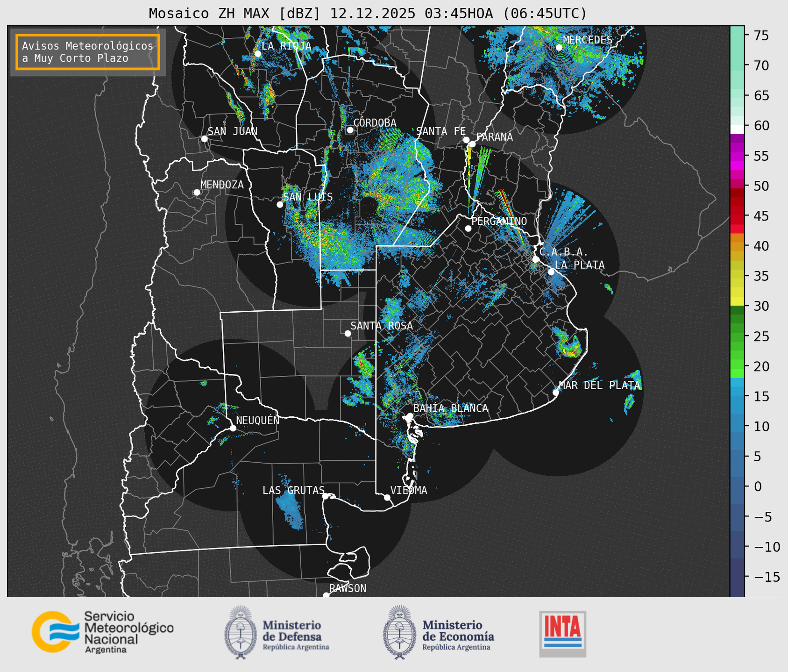Click the RAWSON marker dot
The width and height of the screenshot is (788, 672).
click(326, 595)
